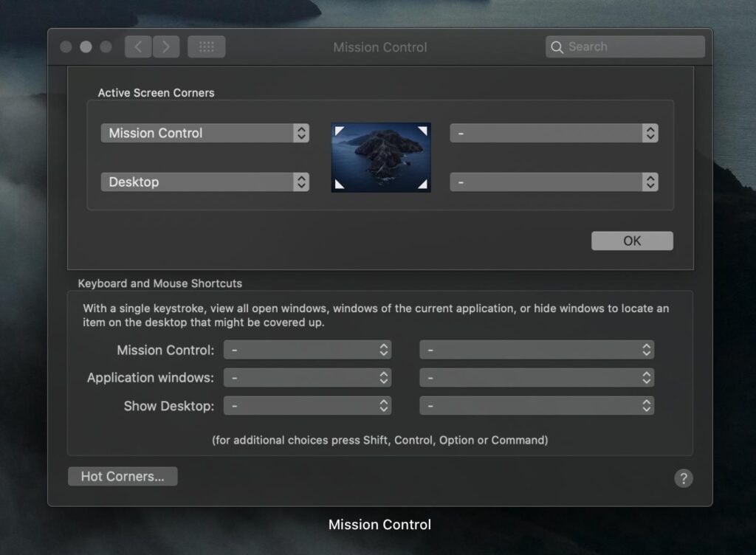Click the window minimize button
The image size is (756, 555).
[86, 46]
